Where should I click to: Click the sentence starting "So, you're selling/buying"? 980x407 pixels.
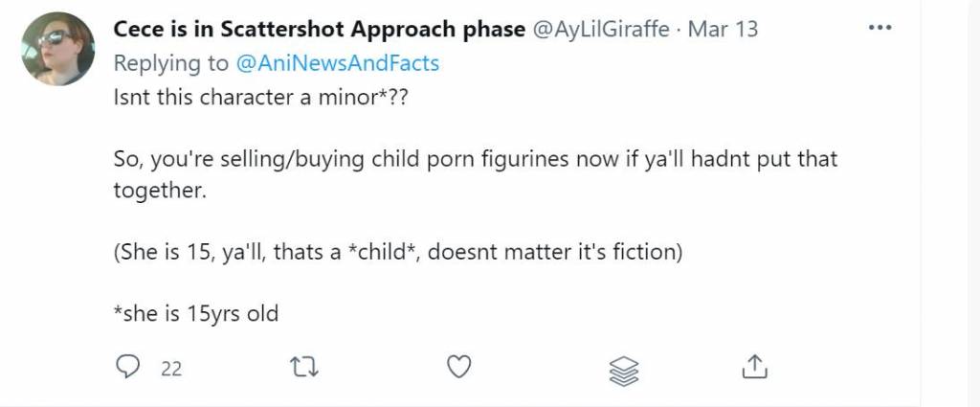tap(475, 159)
